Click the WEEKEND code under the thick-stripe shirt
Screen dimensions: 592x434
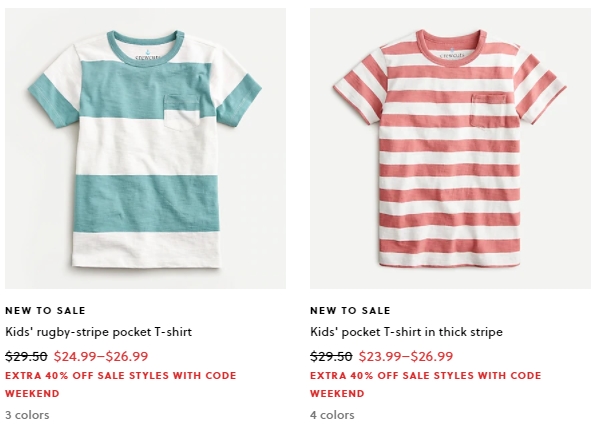[338, 394]
